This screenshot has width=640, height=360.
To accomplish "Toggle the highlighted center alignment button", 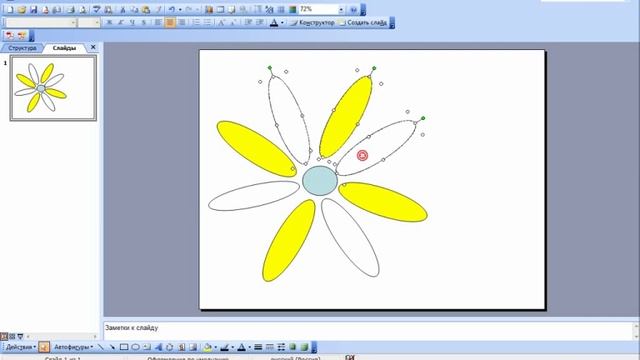I will click(x=170, y=23).
